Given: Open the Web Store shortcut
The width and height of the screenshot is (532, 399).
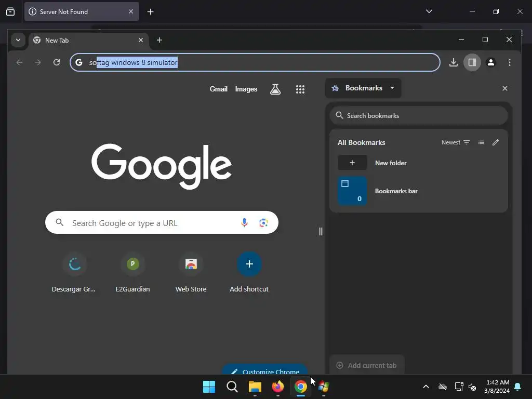Looking at the screenshot, I should pyautogui.click(x=191, y=272).
